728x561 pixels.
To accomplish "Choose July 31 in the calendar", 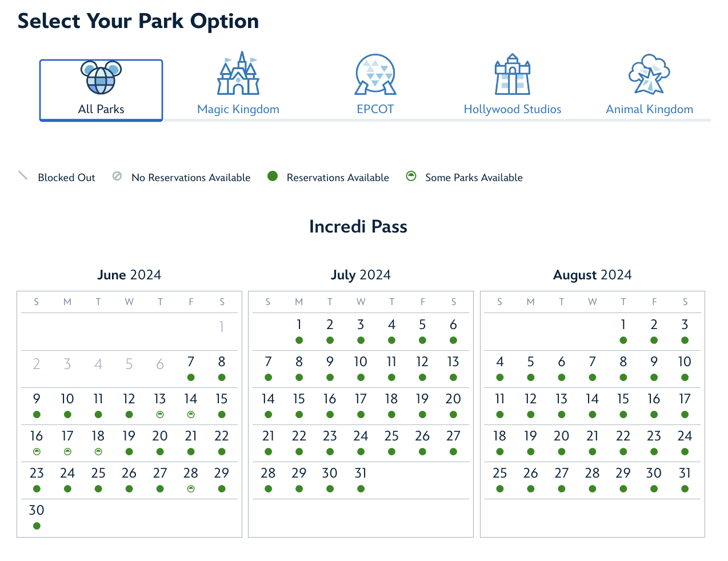I will point(361,480).
